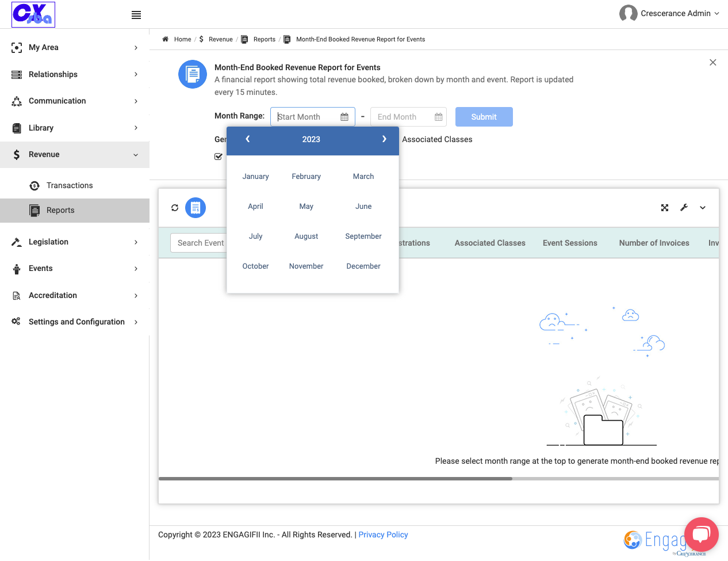Open the chat support bubble icon
728x561 pixels.
pyautogui.click(x=702, y=535)
